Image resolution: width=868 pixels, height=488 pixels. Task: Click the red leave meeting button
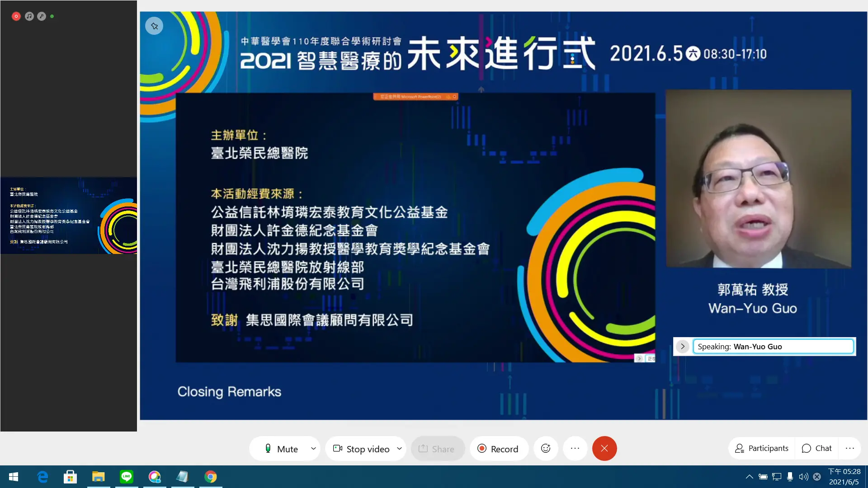tap(604, 448)
